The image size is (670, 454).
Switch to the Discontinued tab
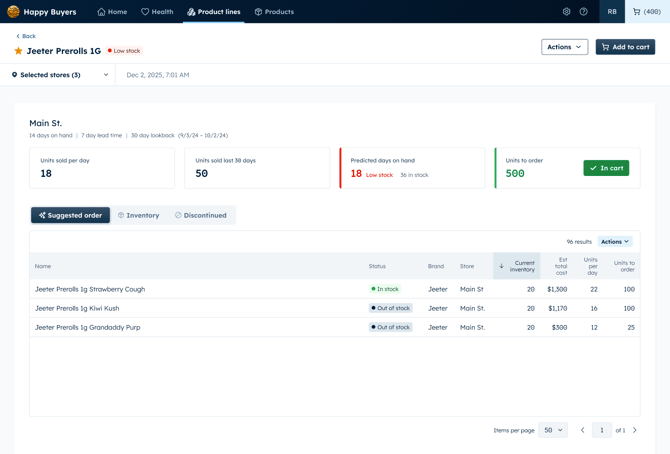pyautogui.click(x=201, y=215)
